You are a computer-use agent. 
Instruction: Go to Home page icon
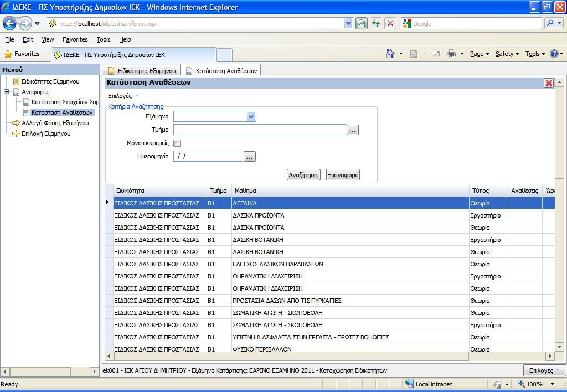pyautogui.click(x=390, y=54)
